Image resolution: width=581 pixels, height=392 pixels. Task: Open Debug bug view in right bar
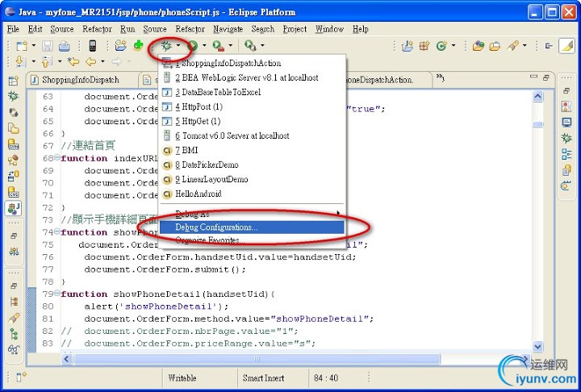click(566, 138)
